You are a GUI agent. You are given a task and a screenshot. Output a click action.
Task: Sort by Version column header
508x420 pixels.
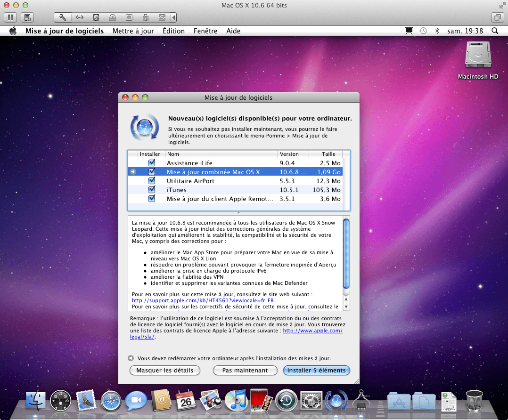pyautogui.click(x=293, y=154)
